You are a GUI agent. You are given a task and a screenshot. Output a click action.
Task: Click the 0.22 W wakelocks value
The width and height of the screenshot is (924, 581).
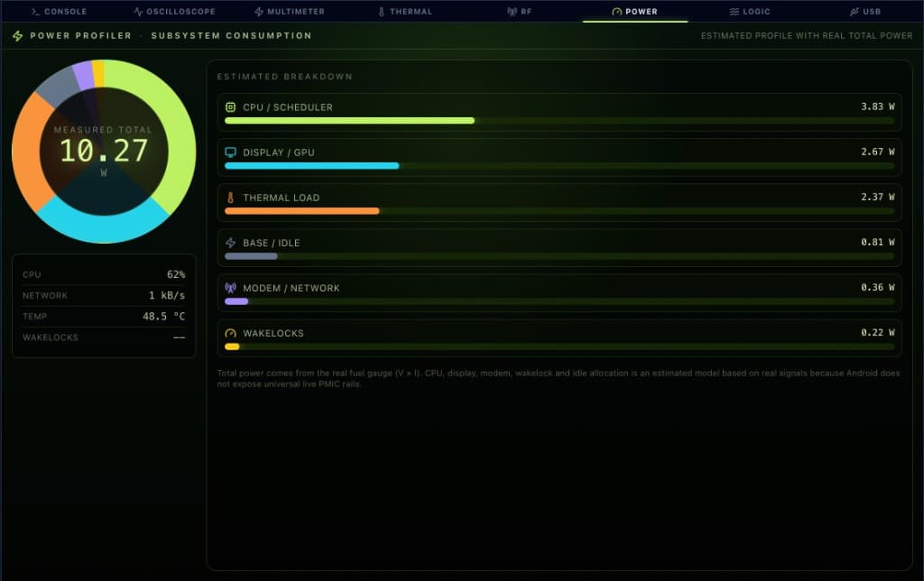coord(877,333)
